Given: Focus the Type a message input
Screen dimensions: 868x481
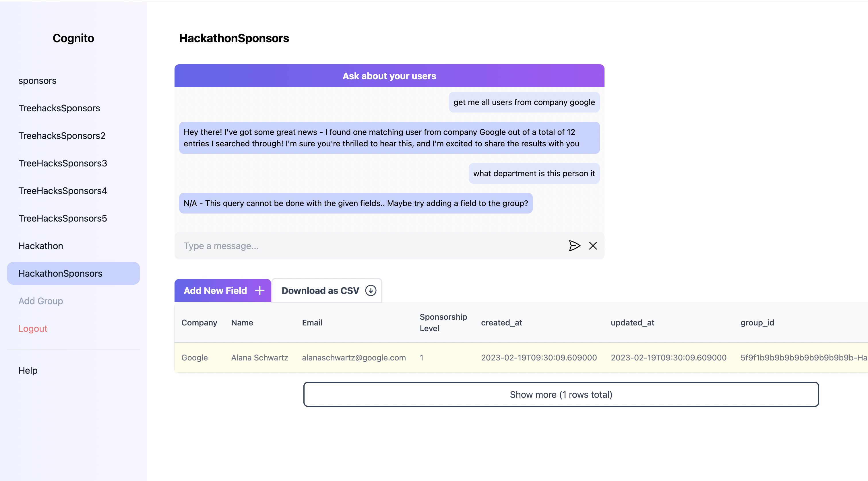Looking at the screenshot, I should point(371,246).
